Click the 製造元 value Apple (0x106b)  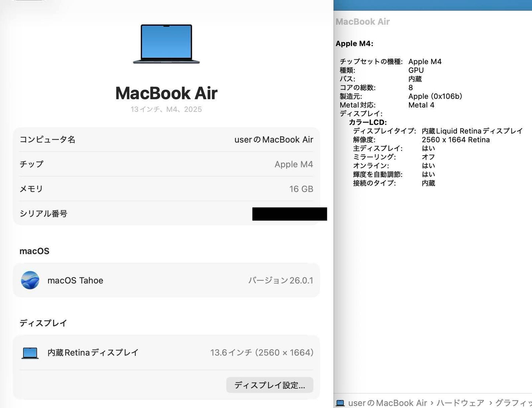435,96
